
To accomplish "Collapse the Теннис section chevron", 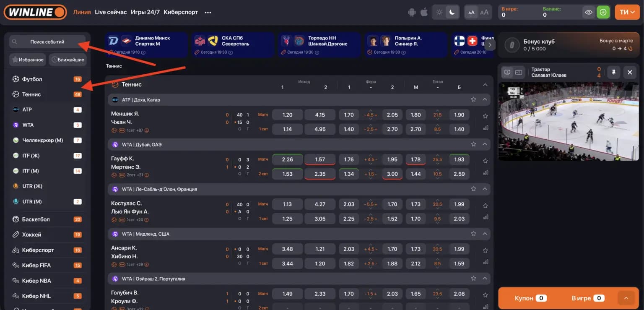I will coord(485,85).
